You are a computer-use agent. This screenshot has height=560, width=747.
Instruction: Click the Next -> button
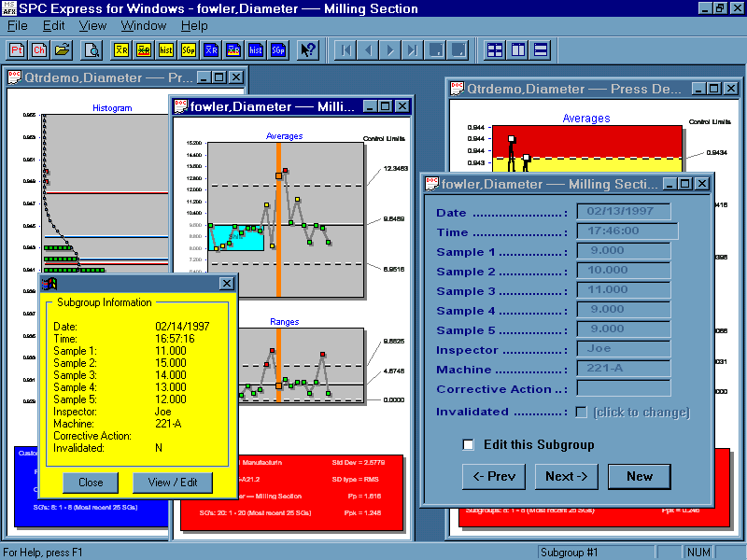click(x=567, y=477)
